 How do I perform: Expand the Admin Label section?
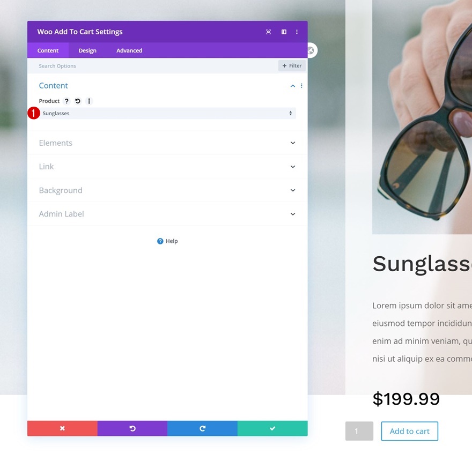pos(167,214)
